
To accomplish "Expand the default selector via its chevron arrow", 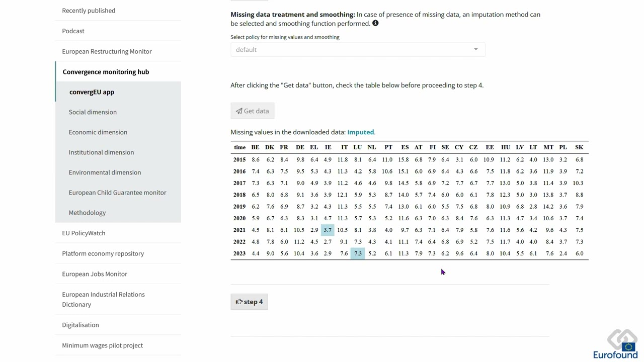I will pyautogui.click(x=475, y=49).
